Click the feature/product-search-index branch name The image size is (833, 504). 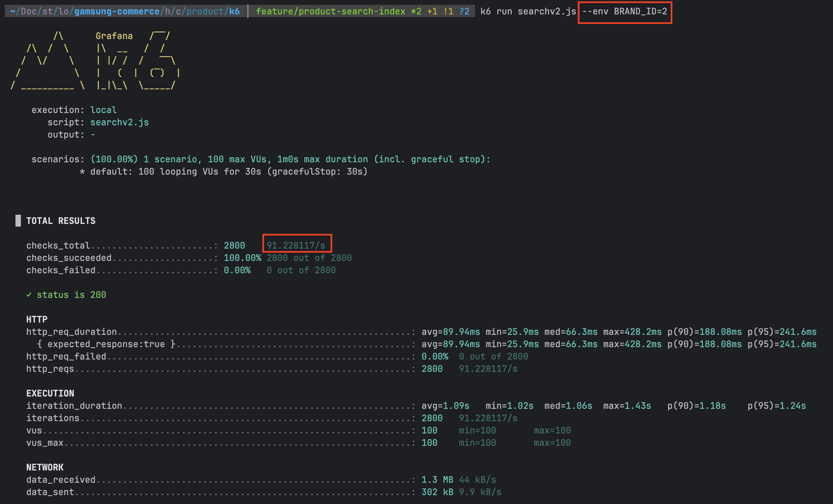(330, 11)
